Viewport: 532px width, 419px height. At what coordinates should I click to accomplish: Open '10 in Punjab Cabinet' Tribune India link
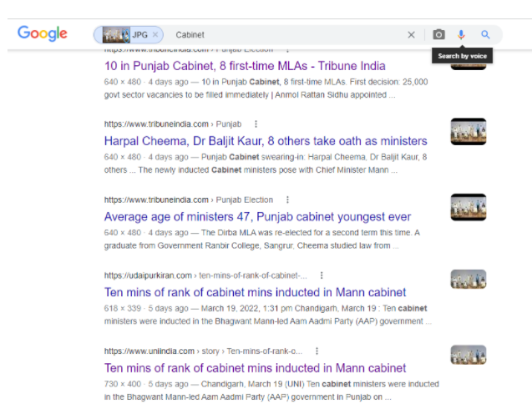point(245,66)
